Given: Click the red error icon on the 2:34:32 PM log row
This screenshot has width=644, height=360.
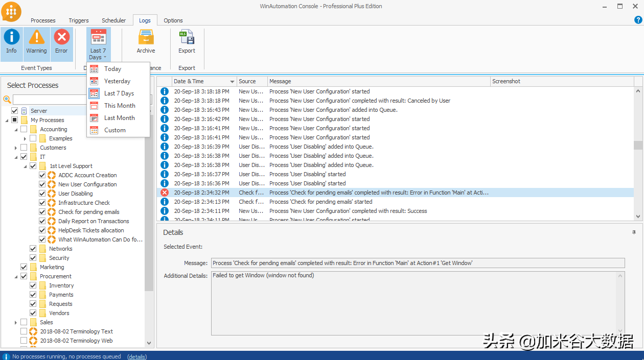Looking at the screenshot, I should pyautogui.click(x=165, y=193).
